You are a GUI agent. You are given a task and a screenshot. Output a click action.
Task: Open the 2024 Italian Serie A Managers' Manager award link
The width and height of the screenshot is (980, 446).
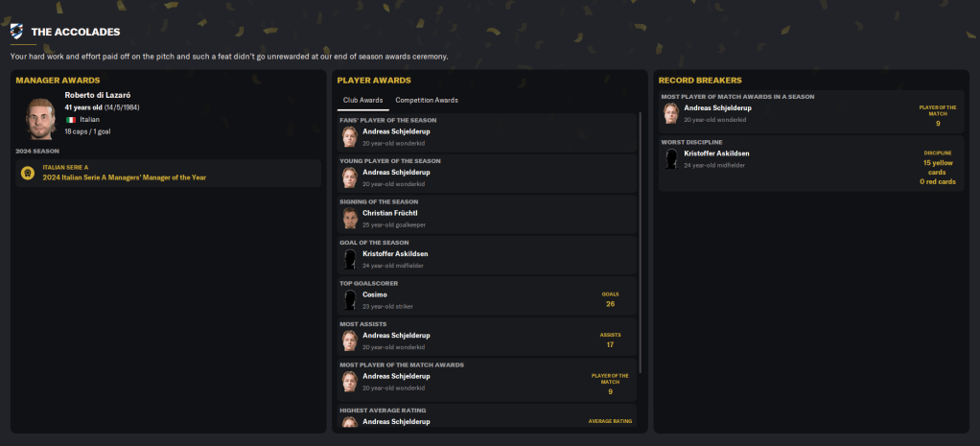click(125, 177)
